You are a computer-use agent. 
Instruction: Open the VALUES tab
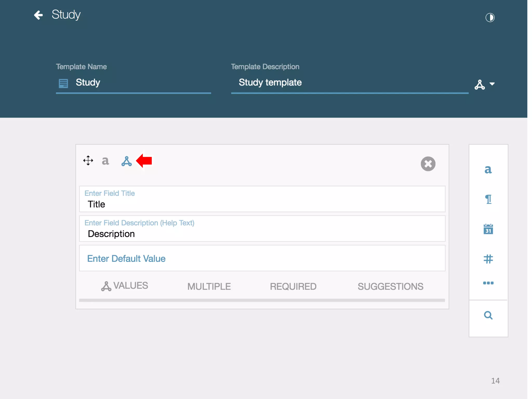(x=125, y=286)
